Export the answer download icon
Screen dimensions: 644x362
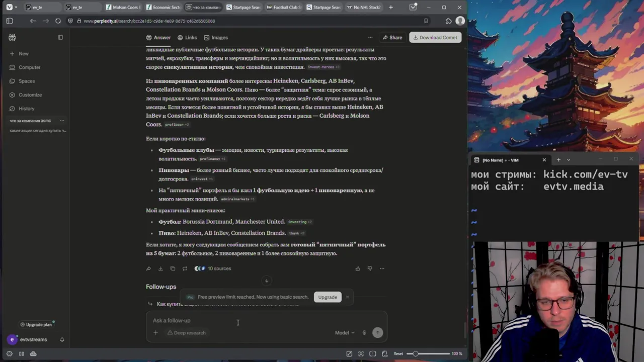160,268
